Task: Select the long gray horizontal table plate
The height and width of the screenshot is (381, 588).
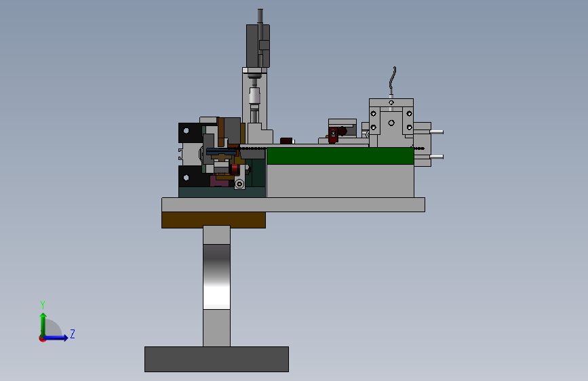Action: pos(293,205)
